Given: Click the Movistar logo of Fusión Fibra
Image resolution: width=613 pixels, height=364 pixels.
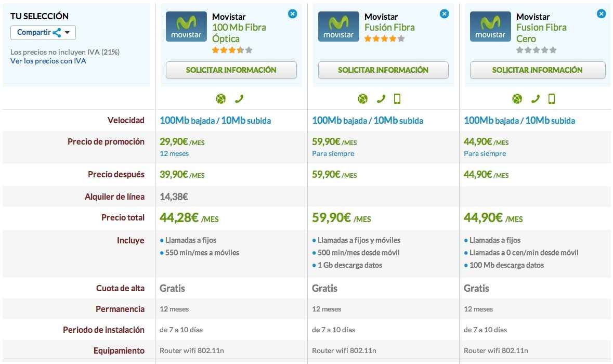Looking at the screenshot, I should coord(338,27).
